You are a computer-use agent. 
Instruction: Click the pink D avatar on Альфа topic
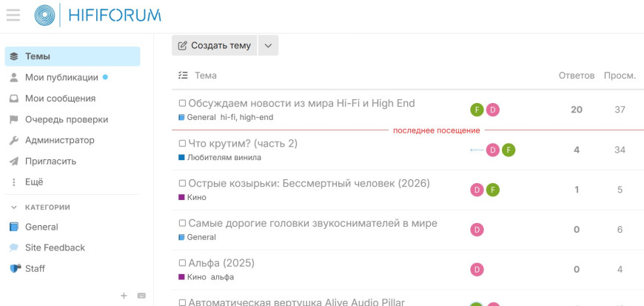point(477,270)
